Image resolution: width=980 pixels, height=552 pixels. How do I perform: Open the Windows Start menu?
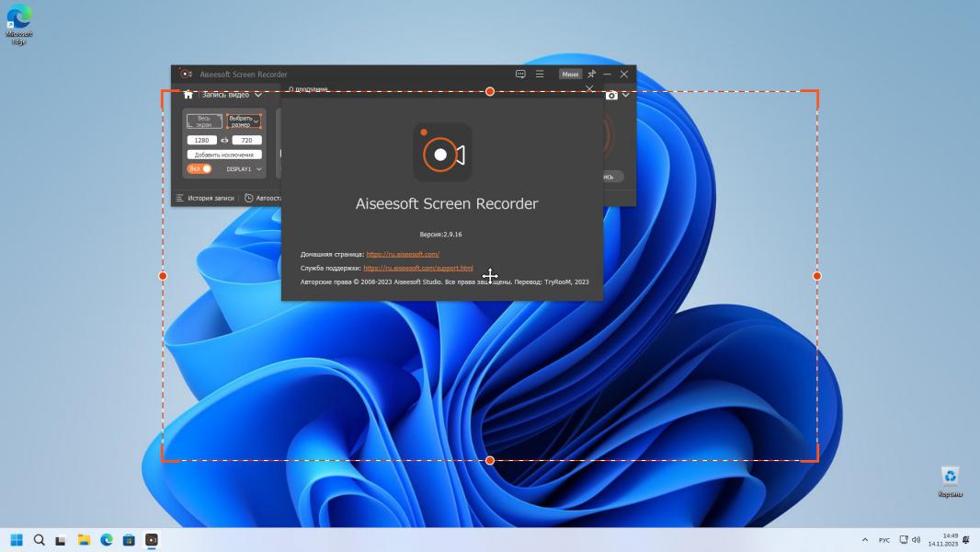point(17,540)
